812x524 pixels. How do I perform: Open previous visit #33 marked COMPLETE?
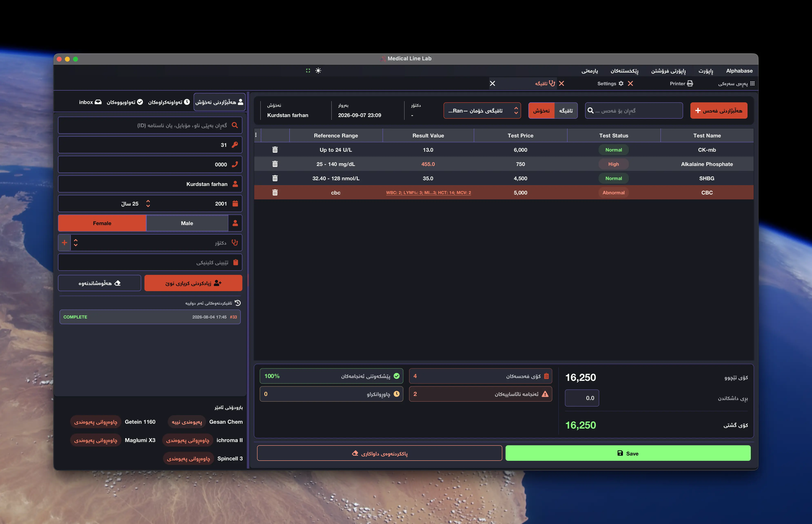[150, 317]
